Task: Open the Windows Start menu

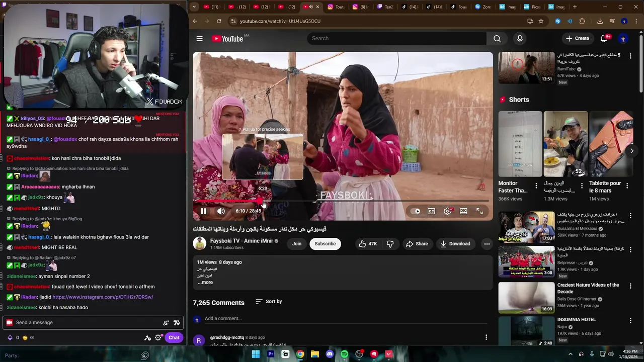Action: pos(256,354)
